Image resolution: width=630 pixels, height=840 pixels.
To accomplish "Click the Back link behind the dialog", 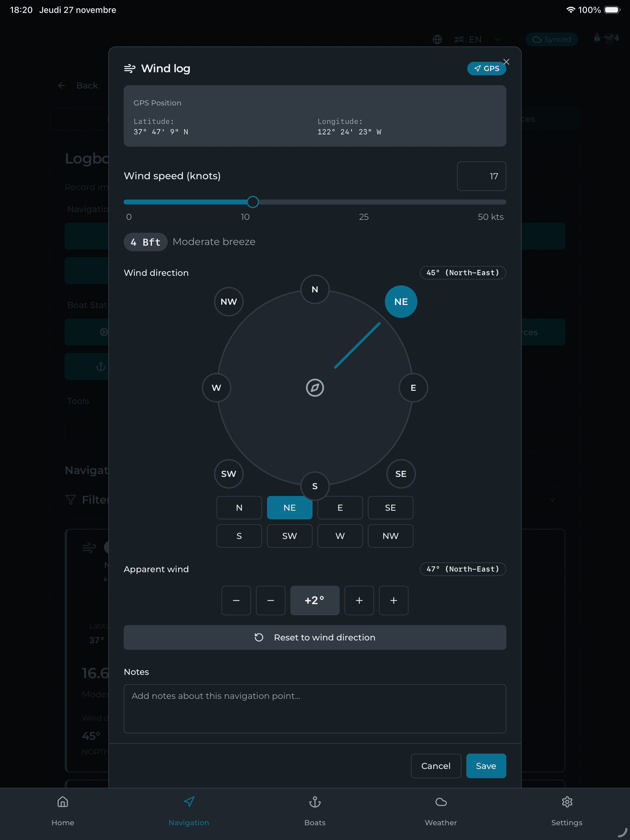I will tap(78, 85).
